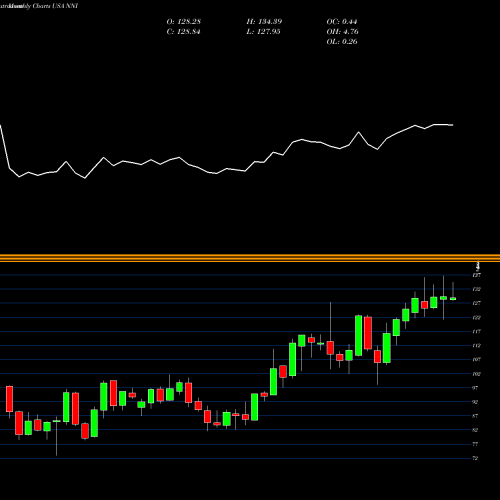The image size is (500, 500).
Task: Click the 82 price axis label
Action: click(x=475, y=430)
